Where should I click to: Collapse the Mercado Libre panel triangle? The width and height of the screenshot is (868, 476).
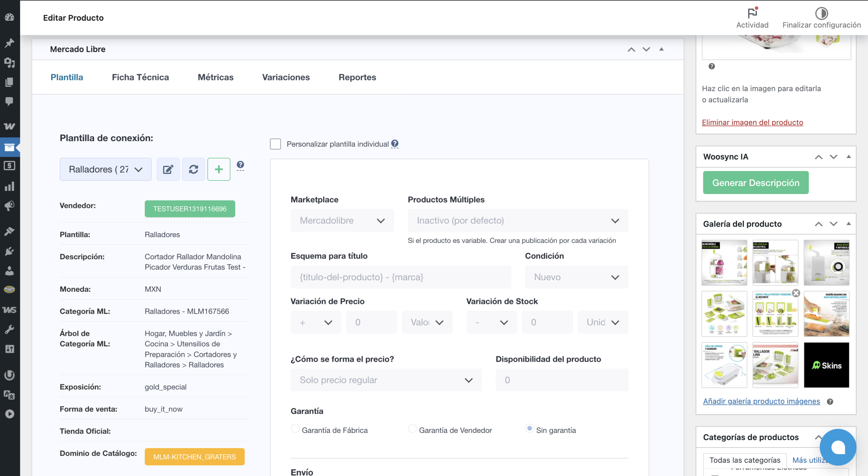click(x=661, y=49)
